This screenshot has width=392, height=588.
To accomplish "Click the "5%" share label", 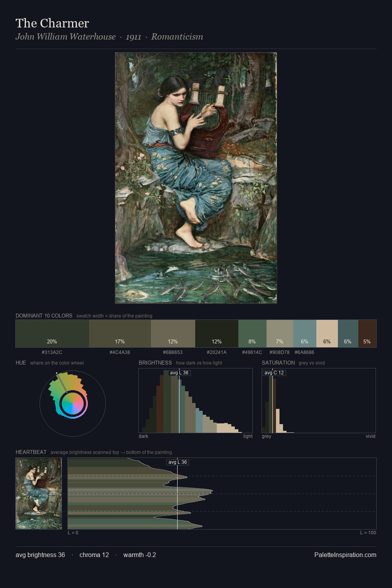I will coord(367,341).
